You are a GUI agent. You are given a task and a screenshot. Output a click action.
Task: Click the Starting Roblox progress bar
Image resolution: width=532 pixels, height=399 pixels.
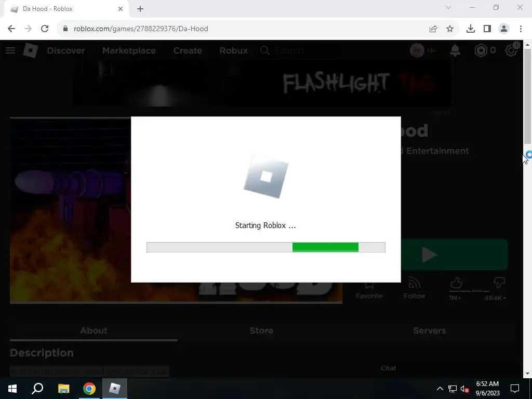(x=265, y=247)
